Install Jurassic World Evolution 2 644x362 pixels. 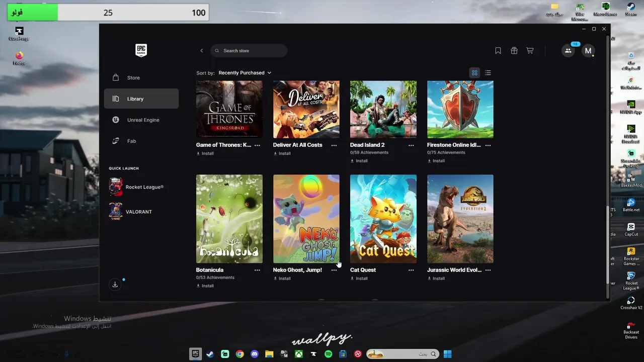click(x=436, y=279)
